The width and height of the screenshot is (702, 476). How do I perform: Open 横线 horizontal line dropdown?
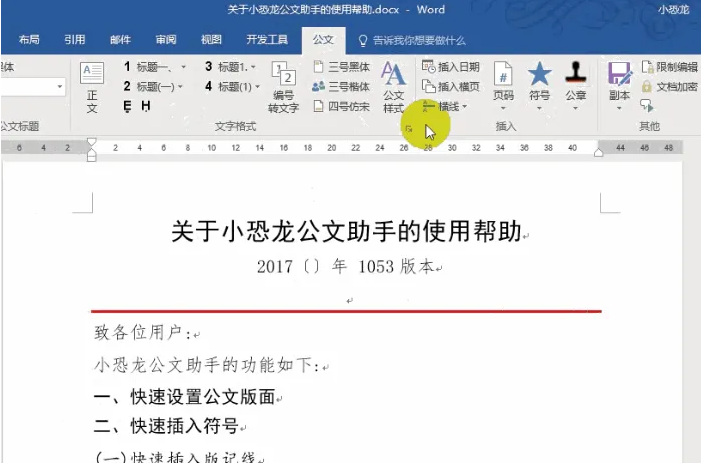click(x=445, y=107)
